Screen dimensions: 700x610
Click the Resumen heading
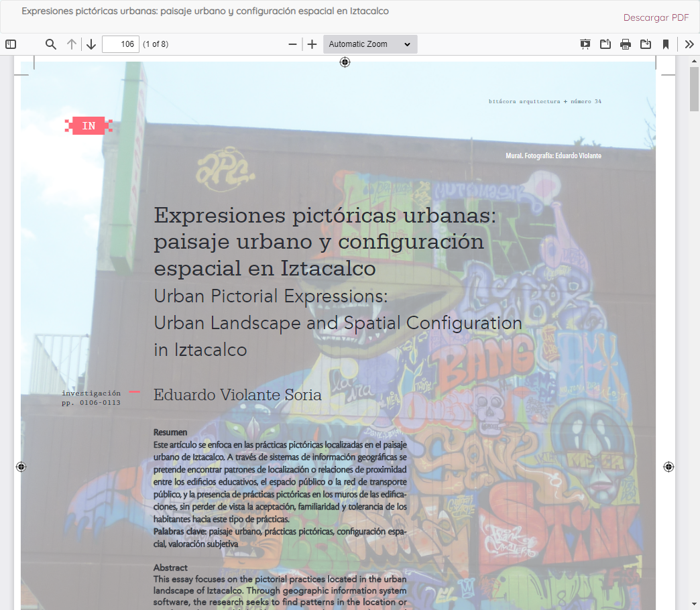click(x=170, y=432)
